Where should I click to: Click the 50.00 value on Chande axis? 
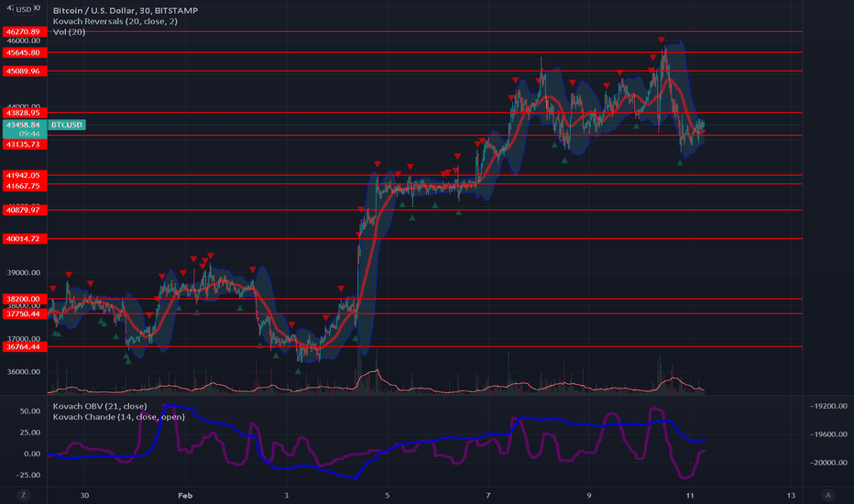point(30,411)
